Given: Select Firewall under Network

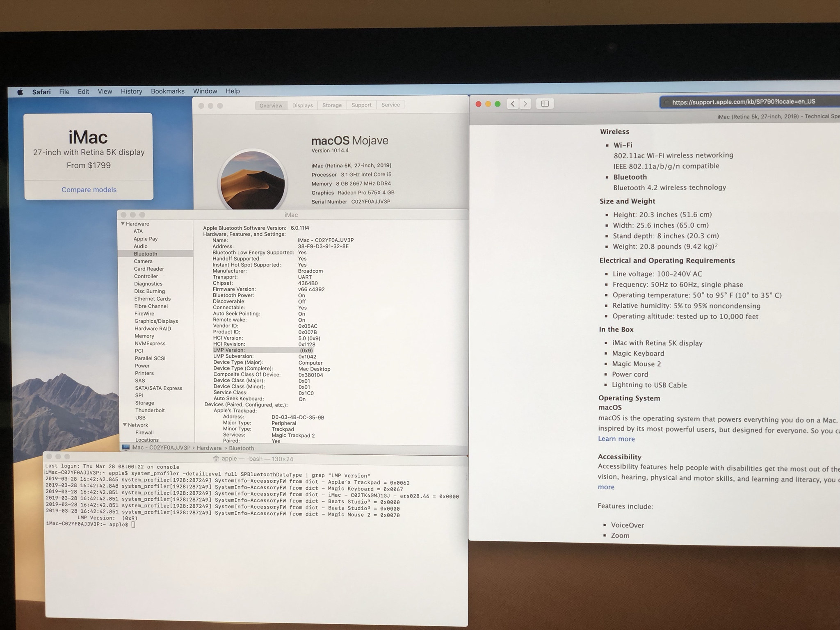Looking at the screenshot, I should [144, 432].
